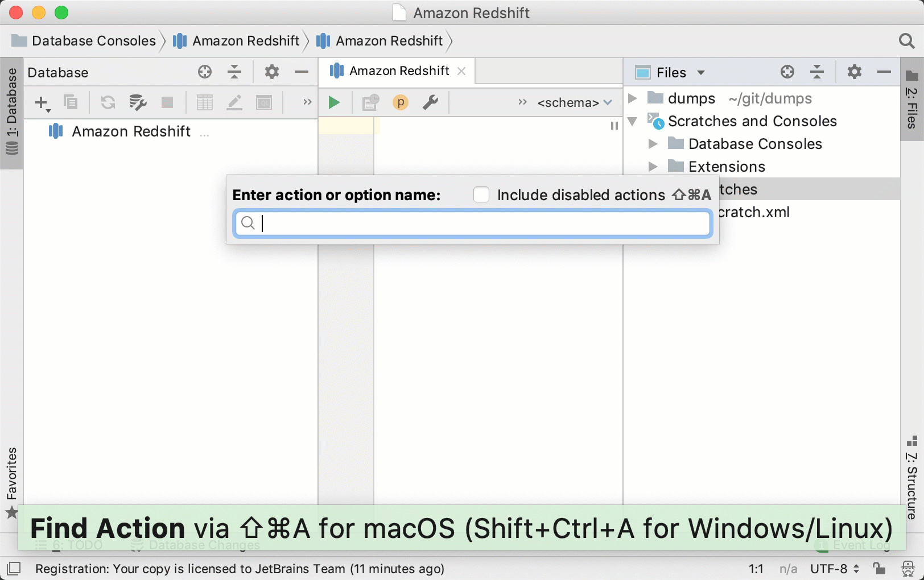Select Extensions folder in Files tree
The height and width of the screenshot is (580, 924).
click(727, 167)
